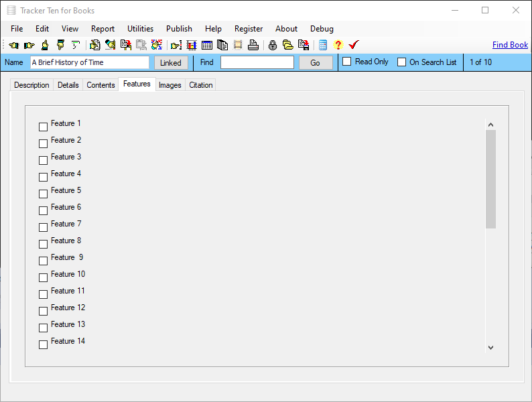Open the Report menu

click(x=103, y=29)
